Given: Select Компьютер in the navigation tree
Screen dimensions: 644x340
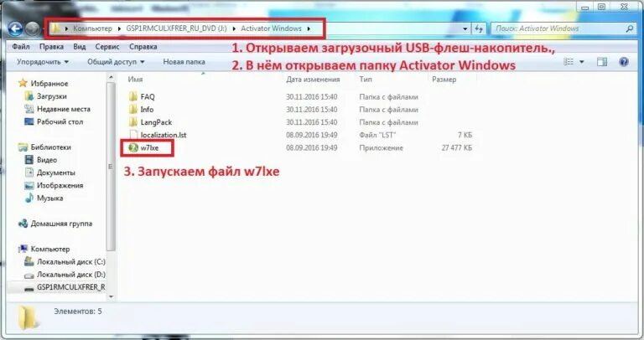Looking at the screenshot, I should pos(44,249).
